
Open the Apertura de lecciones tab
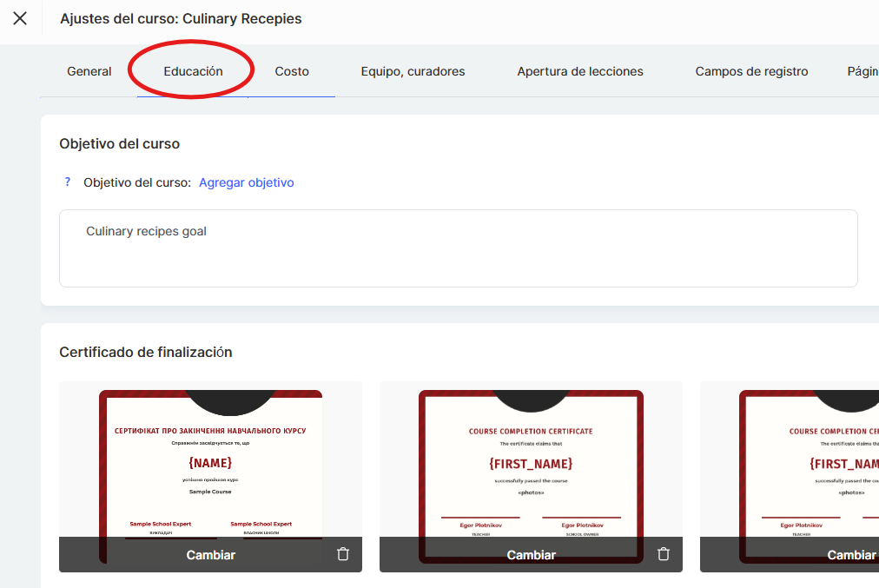580,71
